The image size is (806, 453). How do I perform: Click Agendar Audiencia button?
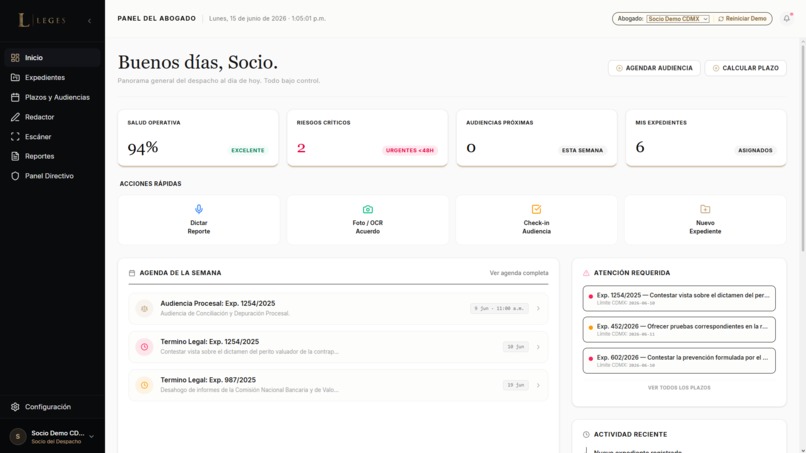pyautogui.click(x=654, y=68)
